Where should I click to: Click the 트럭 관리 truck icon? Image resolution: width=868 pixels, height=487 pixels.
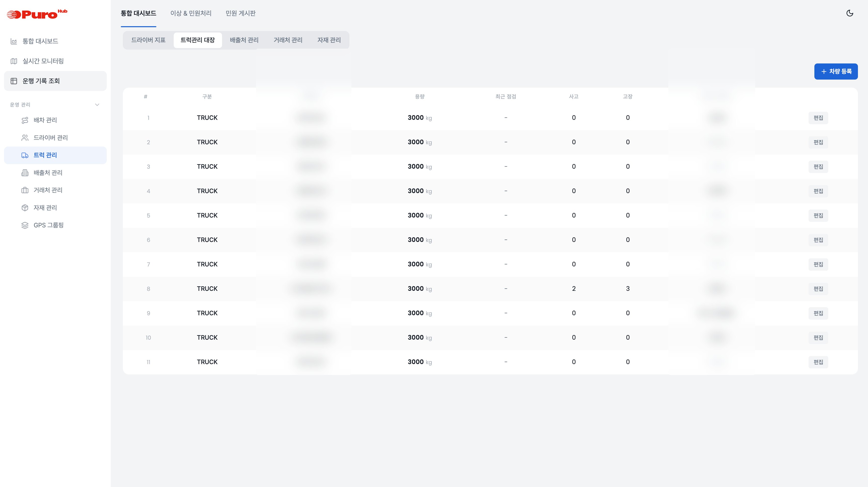coord(25,155)
